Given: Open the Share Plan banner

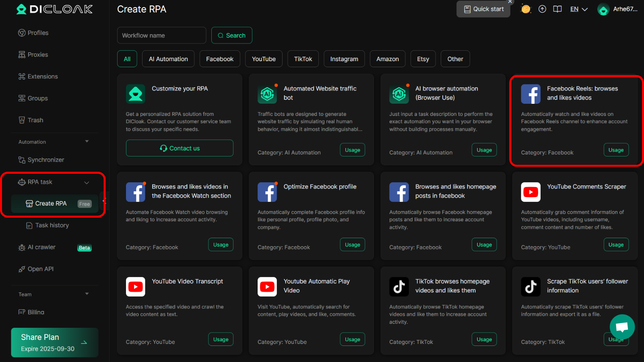Looking at the screenshot, I should [55, 343].
